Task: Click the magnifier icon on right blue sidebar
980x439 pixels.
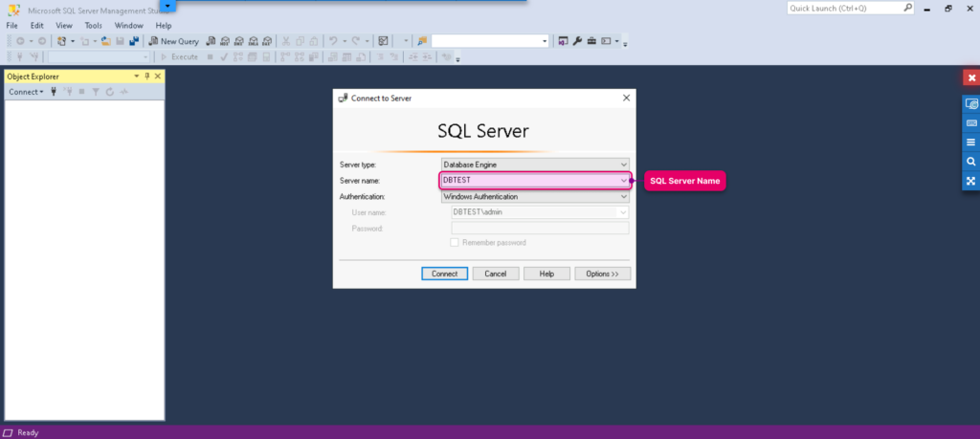Action: click(970, 162)
